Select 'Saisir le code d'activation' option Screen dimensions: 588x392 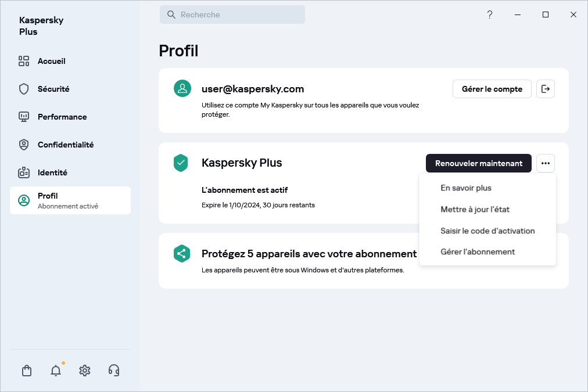[487, 231]
